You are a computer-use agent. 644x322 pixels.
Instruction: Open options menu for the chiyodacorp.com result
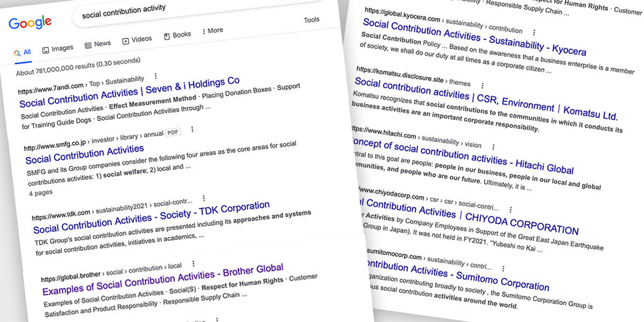click(510, 209)
